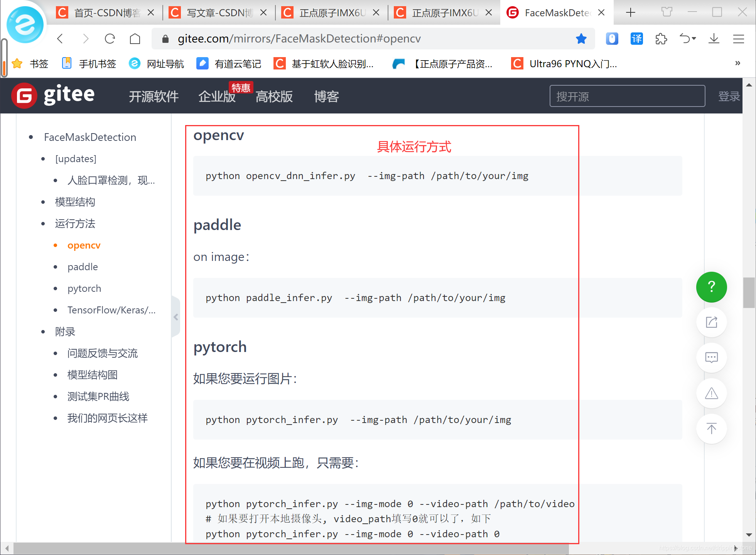Screen dimensions: 756x555
Task: Open 博客 navigation link
Action: 326,96
